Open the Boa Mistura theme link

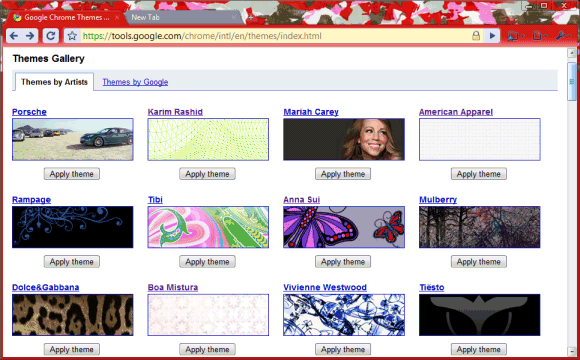coord(173,287)
